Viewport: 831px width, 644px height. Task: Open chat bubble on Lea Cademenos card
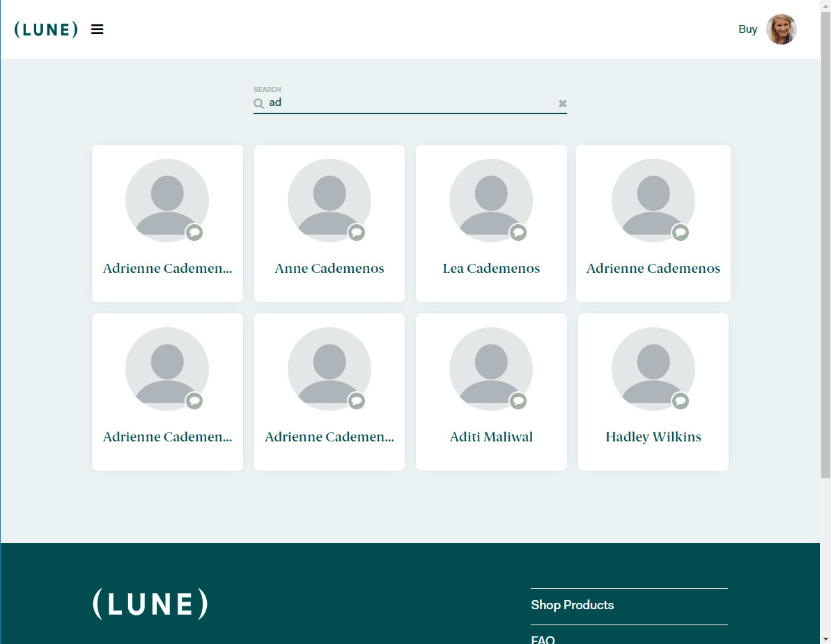[518, 232]
